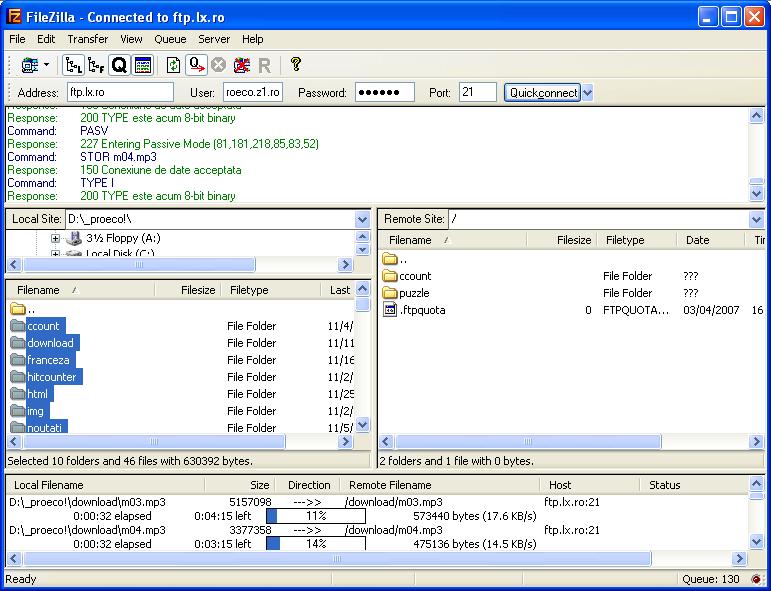This screenshot has width=771, height=591.
Task: Expand the 3½ Floppy (A:) tree node
Action: (x=55, y=238)
